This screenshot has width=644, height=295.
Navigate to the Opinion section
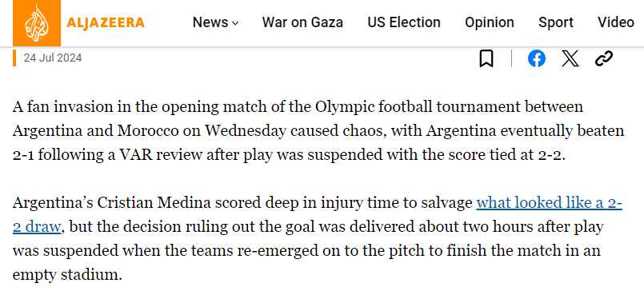pos(489,22)
